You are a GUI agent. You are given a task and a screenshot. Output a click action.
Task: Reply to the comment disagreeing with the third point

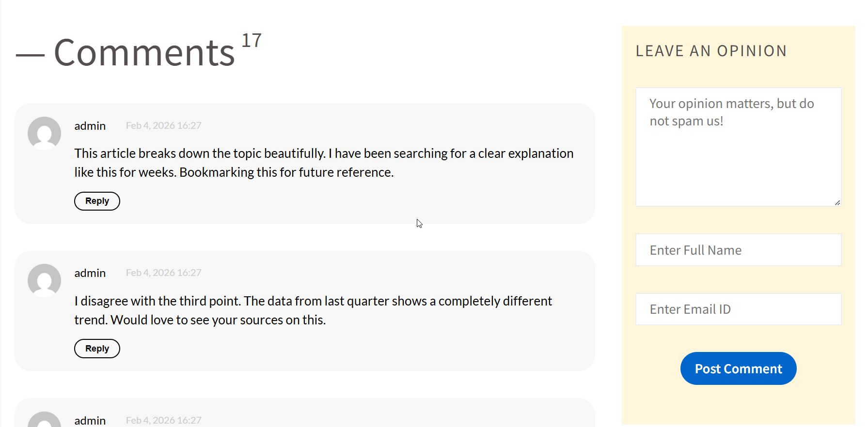click(x=97, y=349)
